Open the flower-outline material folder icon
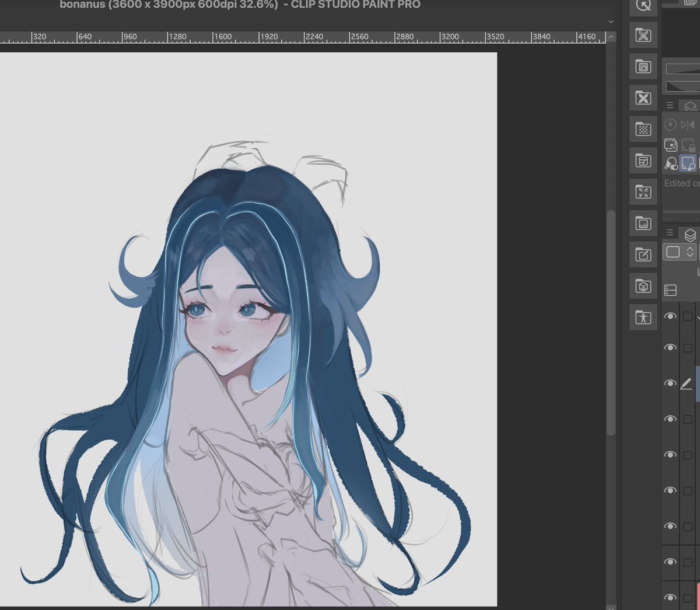700x610 pixels. pos(643,35)
